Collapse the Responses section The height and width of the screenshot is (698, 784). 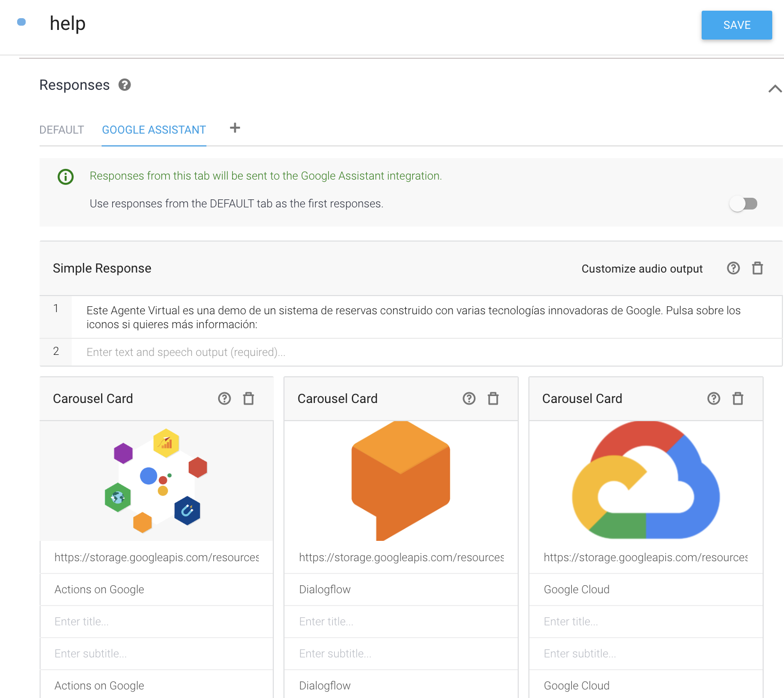click(775, 89)
